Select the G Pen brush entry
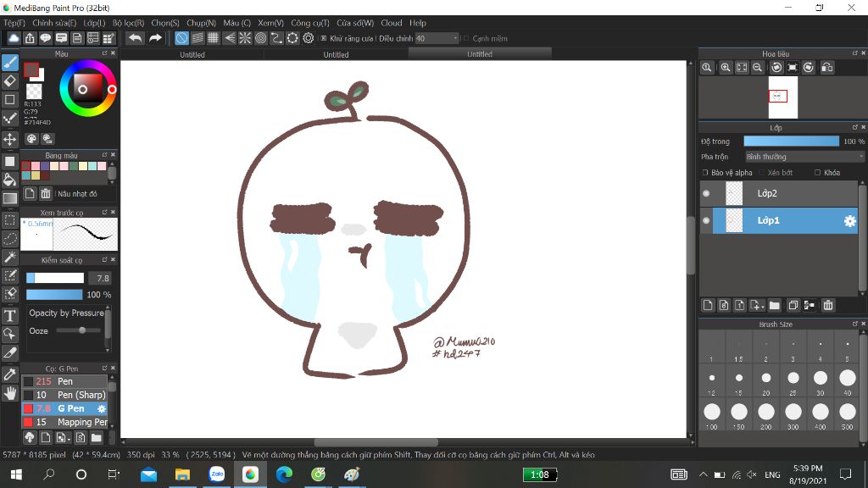The height and width of the screenshot is (488, 868). [x=64, y=408]
